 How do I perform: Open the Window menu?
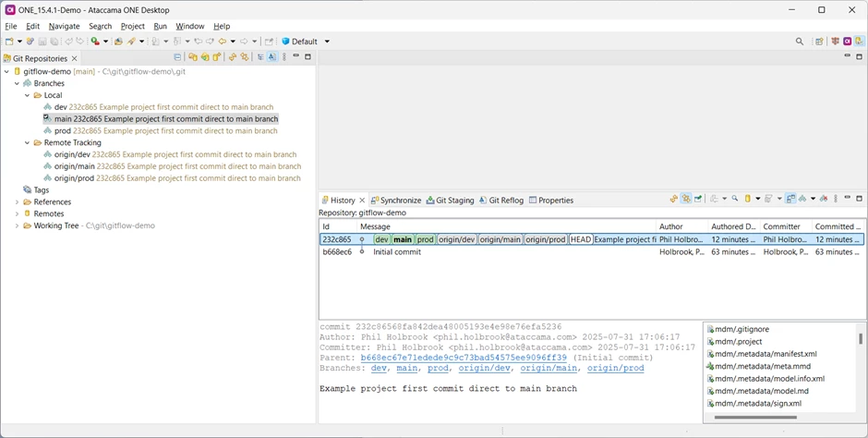coord(190,26)
